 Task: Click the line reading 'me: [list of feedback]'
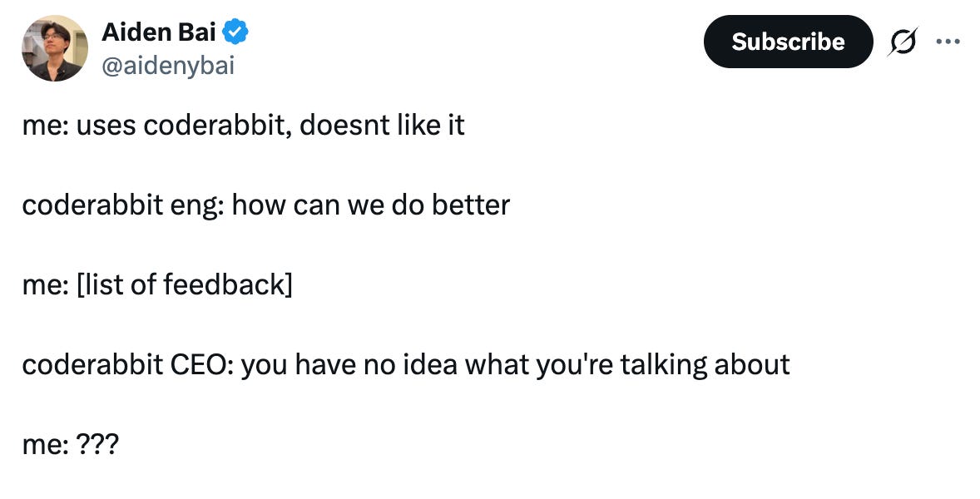[158, 284]
